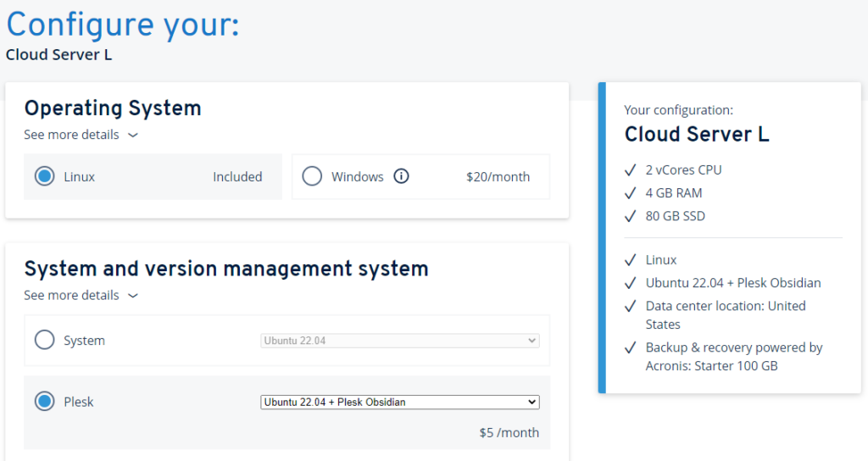Viewport: 868px width, 461px height.
Task: Expand the chevron under System and version management
Action: click(x=133, y=296)
